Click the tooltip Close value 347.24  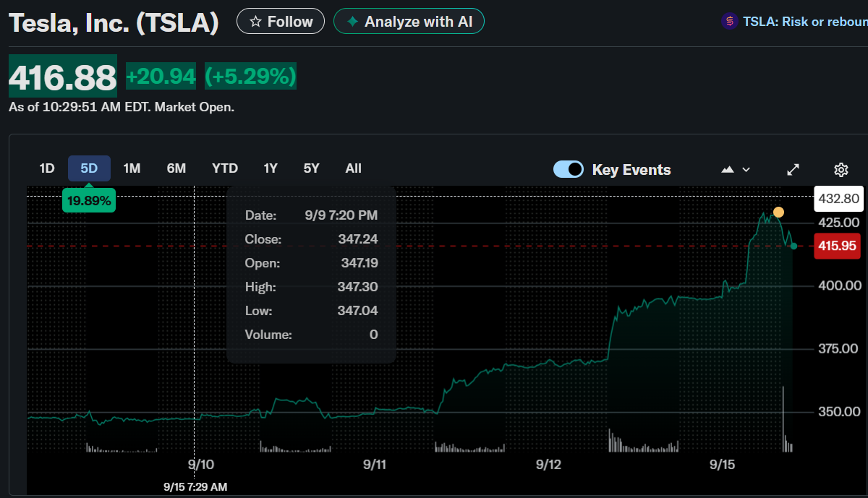pos(358,239)
